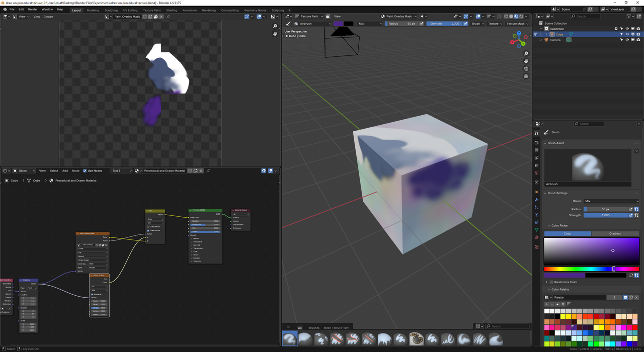
Task: Enable radius pen pressure icon in viewport header
Action: [422, 24]
